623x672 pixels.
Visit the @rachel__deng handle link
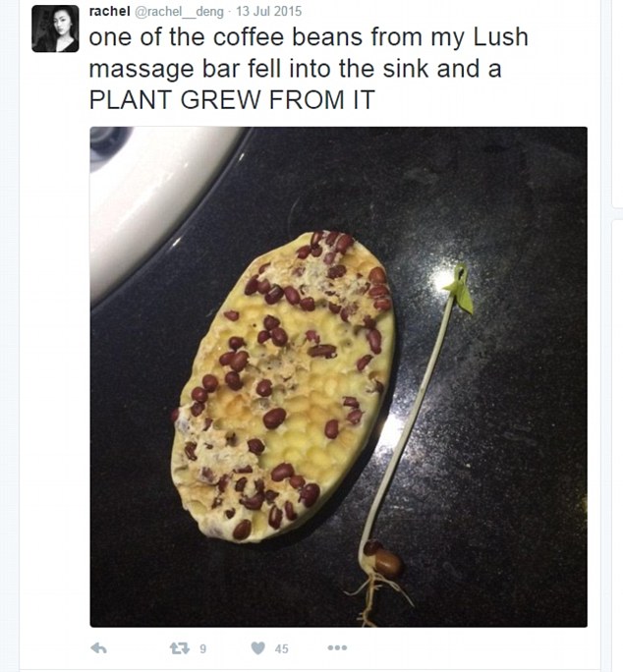(179, 12)
